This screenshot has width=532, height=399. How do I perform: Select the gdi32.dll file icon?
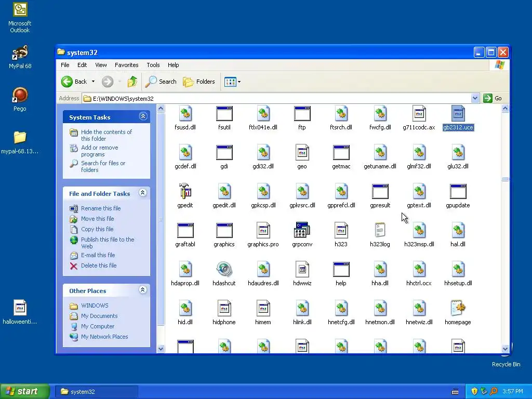263,152
